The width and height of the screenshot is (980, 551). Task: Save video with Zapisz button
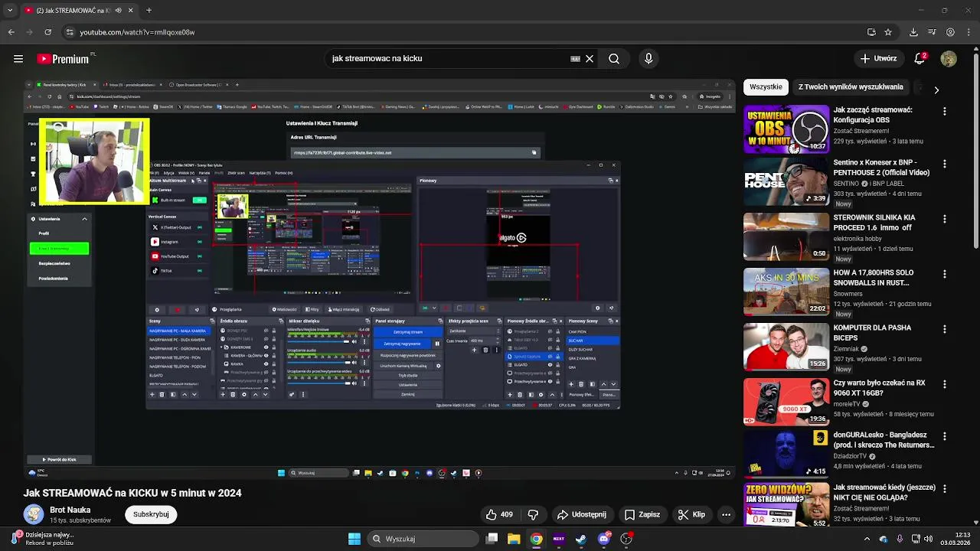642,515
